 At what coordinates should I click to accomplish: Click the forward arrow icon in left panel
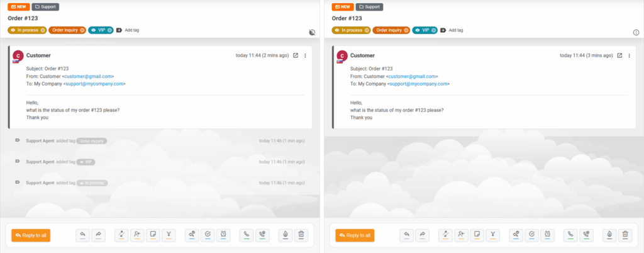pos(99,235)
